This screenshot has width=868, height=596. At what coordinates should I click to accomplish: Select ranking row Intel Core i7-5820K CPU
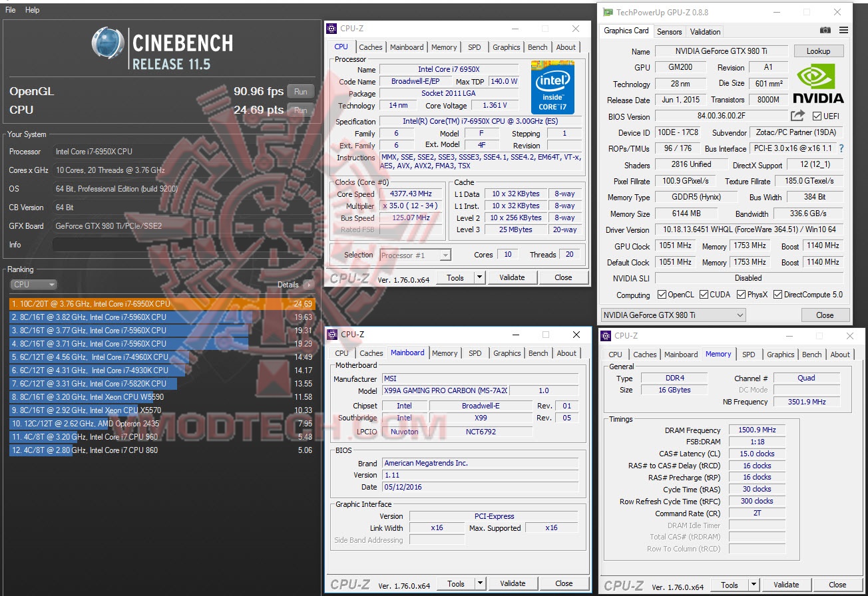click(x=162, y=384)
